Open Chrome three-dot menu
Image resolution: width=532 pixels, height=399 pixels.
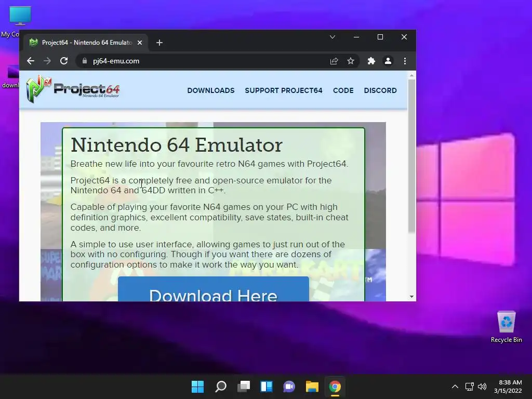[x=405, y=61]
